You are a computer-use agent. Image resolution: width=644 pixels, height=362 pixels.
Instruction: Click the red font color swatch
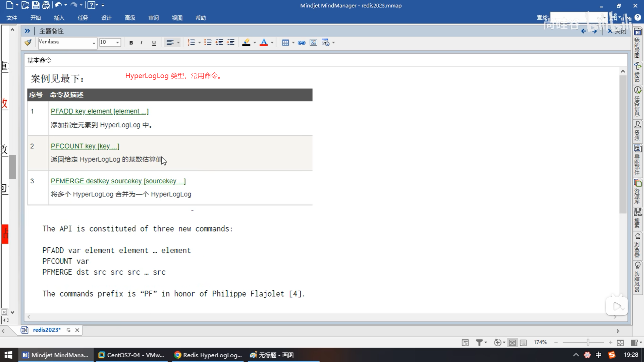pos(264,43)
